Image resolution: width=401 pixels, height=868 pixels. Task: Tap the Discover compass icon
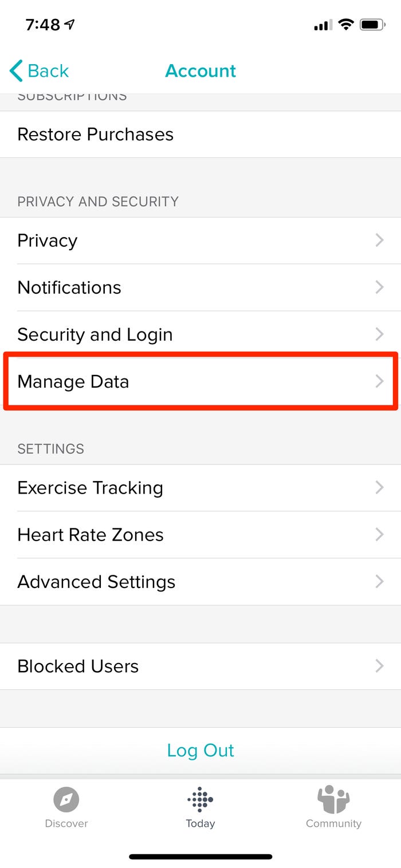(x=66, y=799)
